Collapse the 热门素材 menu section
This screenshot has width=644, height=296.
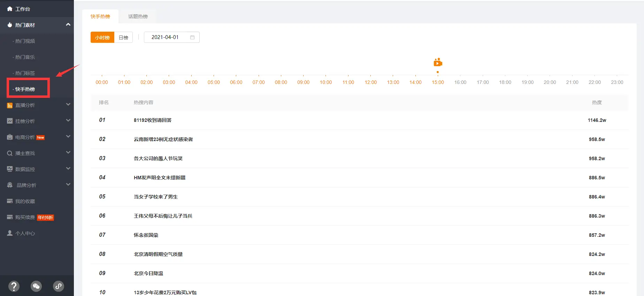pyautogui.click(x=68, y=25)
